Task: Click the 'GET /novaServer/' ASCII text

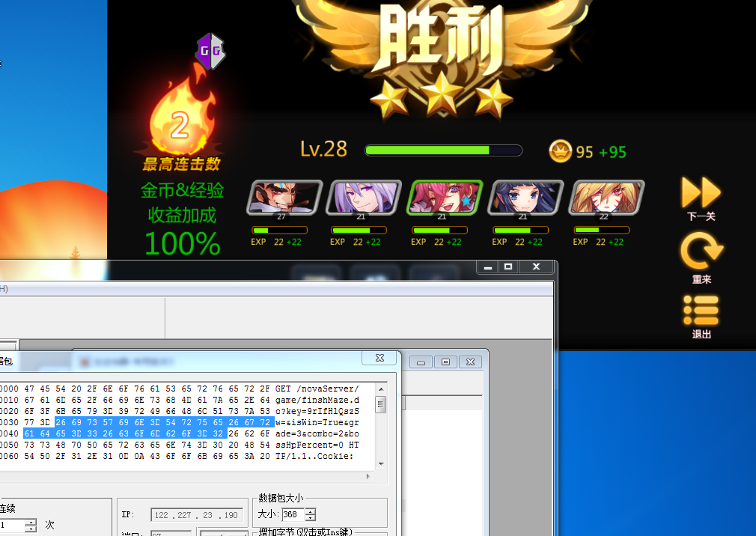Action: click(317, 389)
